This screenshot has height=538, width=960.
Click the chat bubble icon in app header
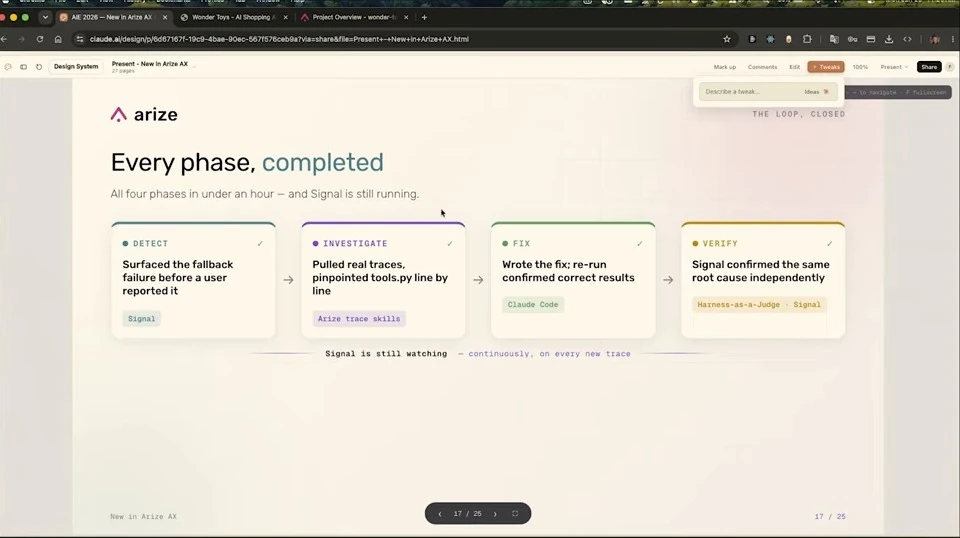8,67
